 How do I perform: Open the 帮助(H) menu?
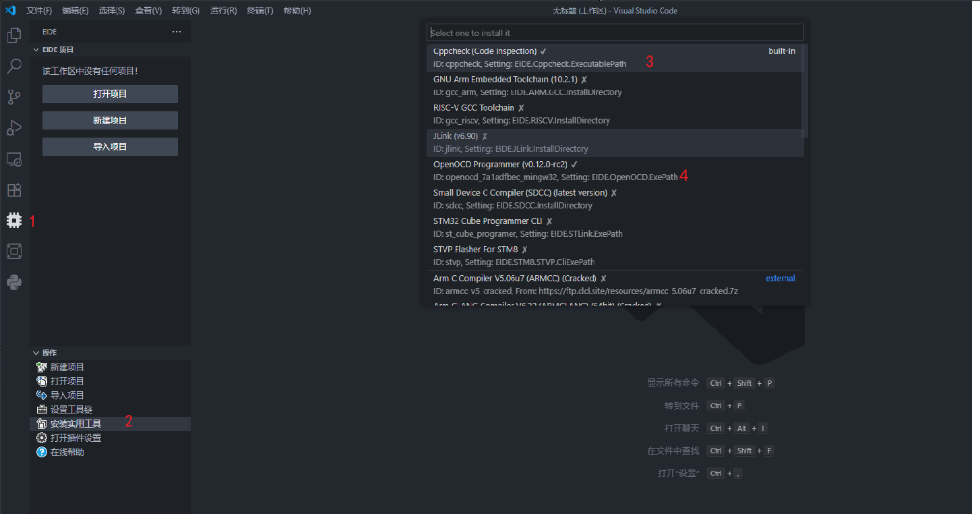pyautogui.click(x=297, y=11)
